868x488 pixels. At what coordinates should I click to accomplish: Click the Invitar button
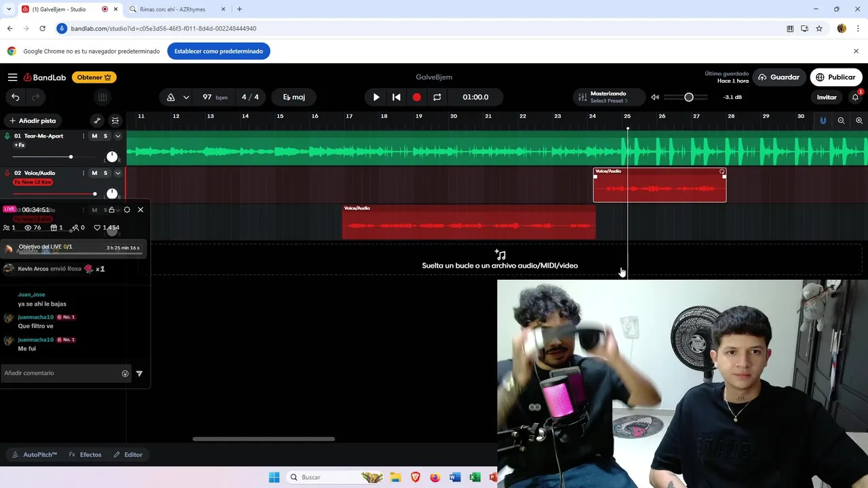point(827,97)
